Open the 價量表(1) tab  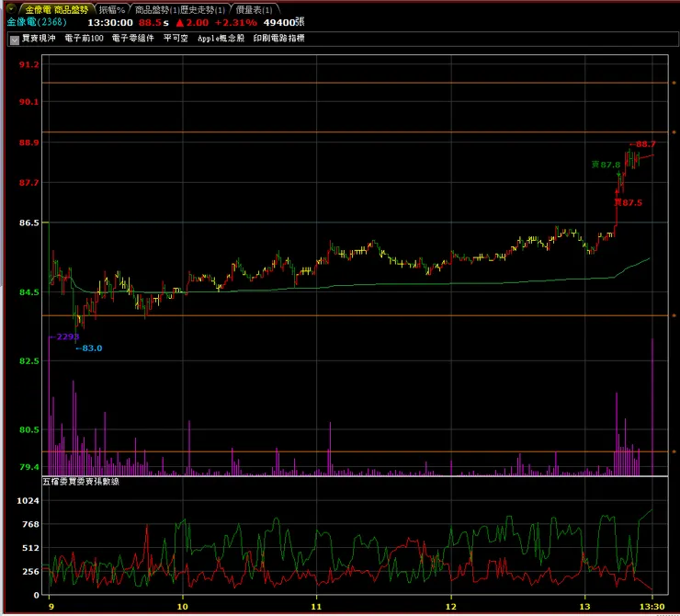coord(255,9)
